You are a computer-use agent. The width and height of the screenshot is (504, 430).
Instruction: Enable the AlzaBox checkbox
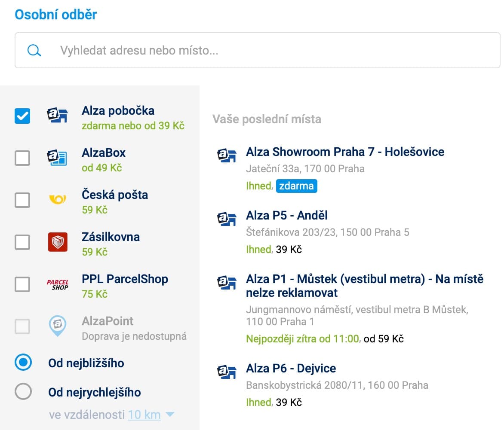pos(22,158)
